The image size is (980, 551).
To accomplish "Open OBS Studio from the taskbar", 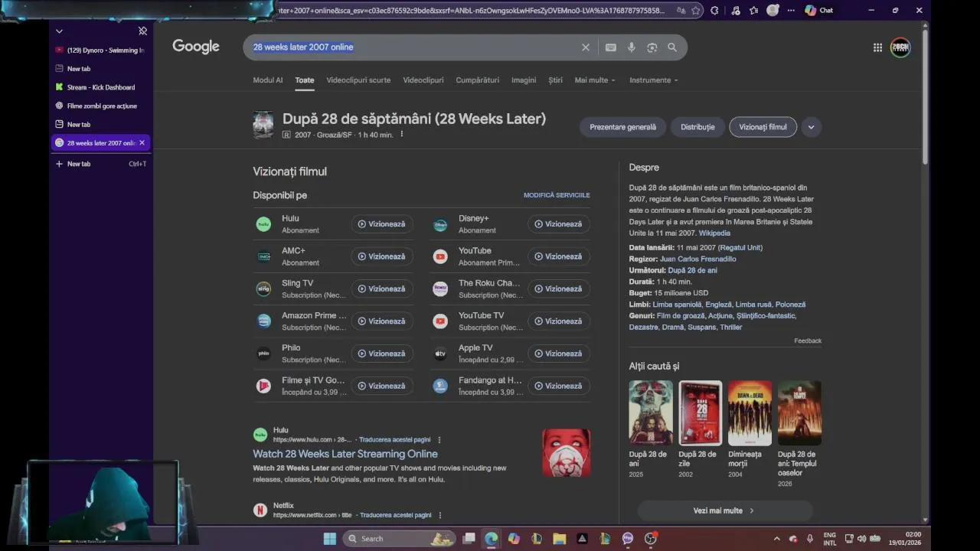I will [651, 539].
